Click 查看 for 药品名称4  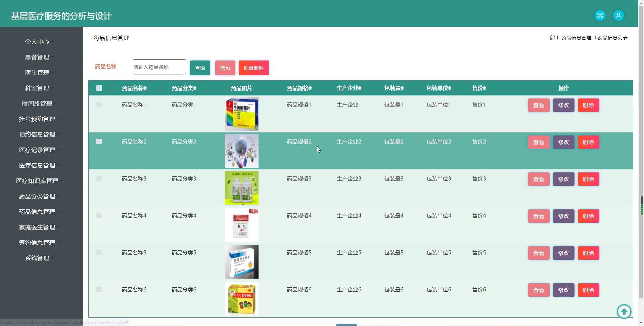click(539, 216)
